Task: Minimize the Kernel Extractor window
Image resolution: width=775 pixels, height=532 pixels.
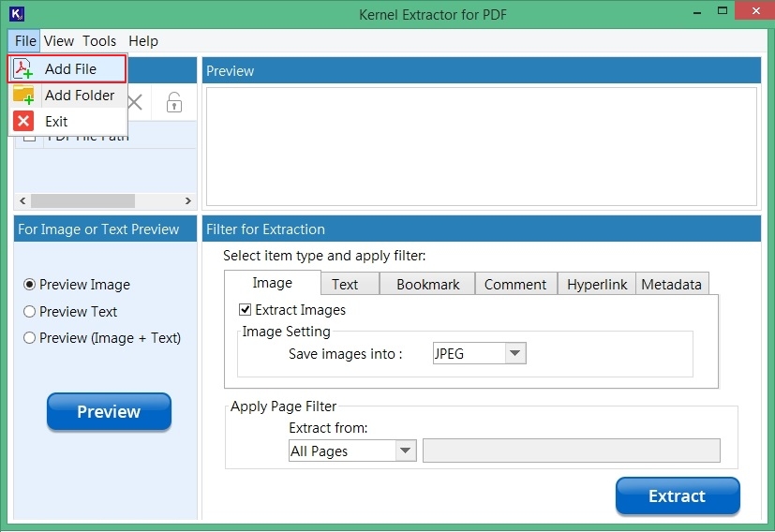Action: click(697, 12)
